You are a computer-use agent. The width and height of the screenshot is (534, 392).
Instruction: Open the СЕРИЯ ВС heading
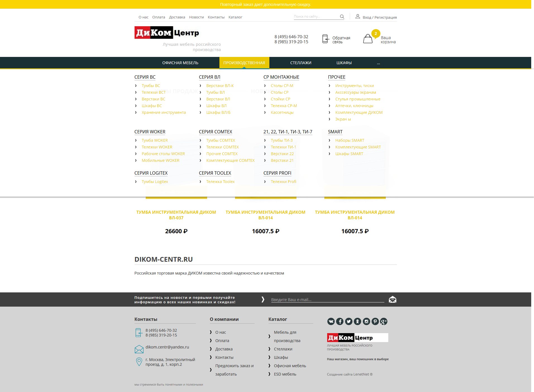145,77
